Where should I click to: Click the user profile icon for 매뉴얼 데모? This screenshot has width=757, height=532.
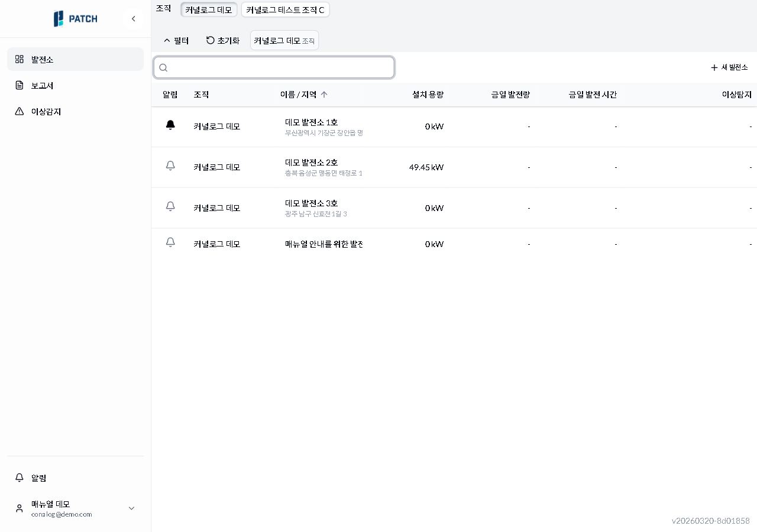pyautogui.click(x=18, y=508)
